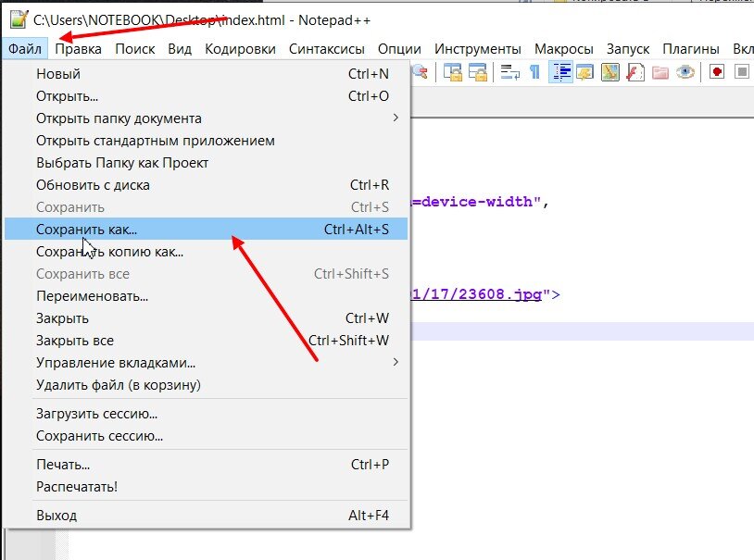Image resolution: width=754 pixels, height=560 pixels.
Task: Select Открыть... menu entry
Action: pyautogui.click(x=206, y=96)
